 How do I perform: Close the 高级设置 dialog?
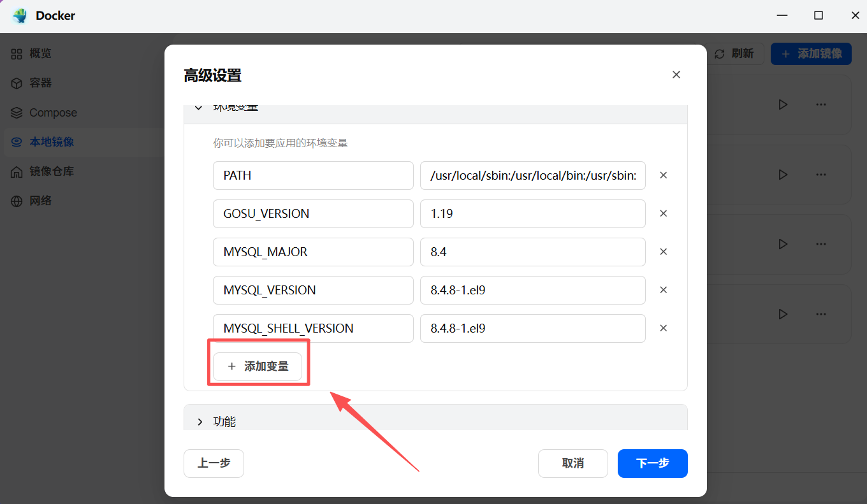coord(676,75)
